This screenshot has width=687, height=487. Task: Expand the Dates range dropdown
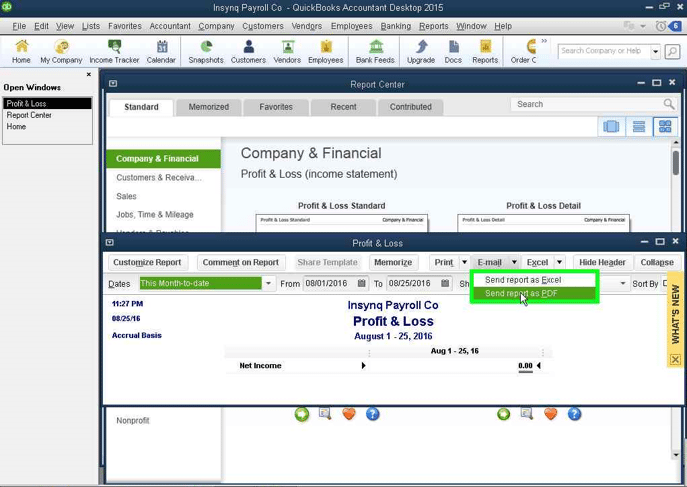click(268, 283)
